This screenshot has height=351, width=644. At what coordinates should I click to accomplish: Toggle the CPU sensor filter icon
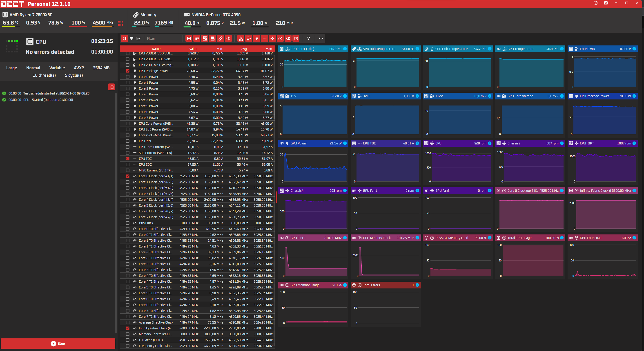click(189, 38)
